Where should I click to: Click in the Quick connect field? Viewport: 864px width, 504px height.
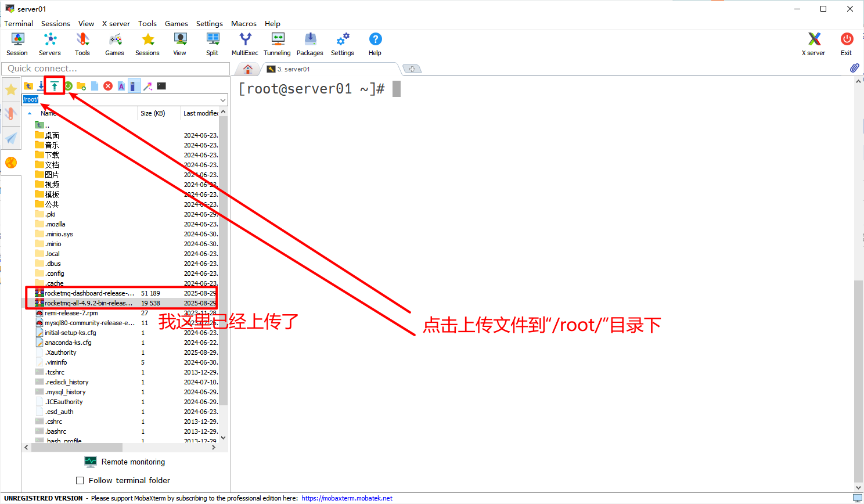pyautogui.click(x=116, y=68)
